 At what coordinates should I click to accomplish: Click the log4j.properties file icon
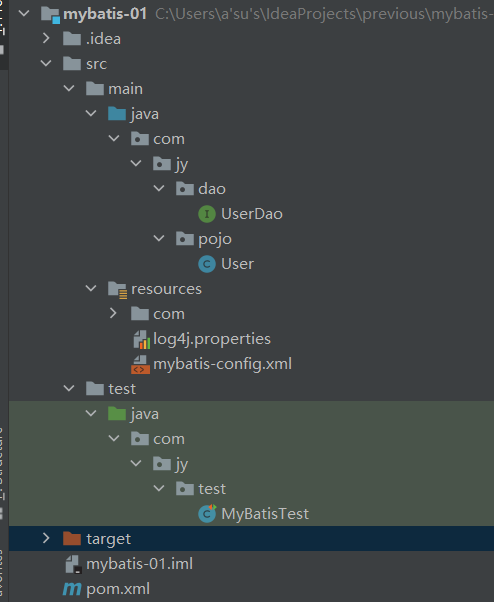pos(141,339)
